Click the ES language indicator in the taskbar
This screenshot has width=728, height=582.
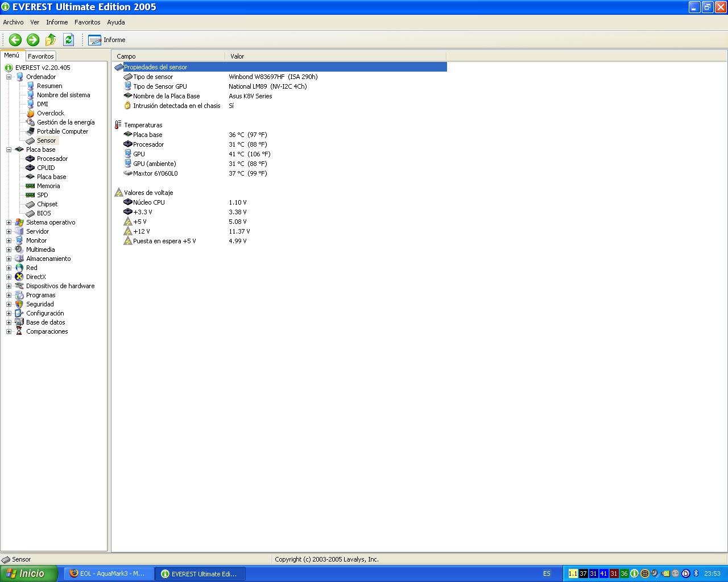(547, 573)
